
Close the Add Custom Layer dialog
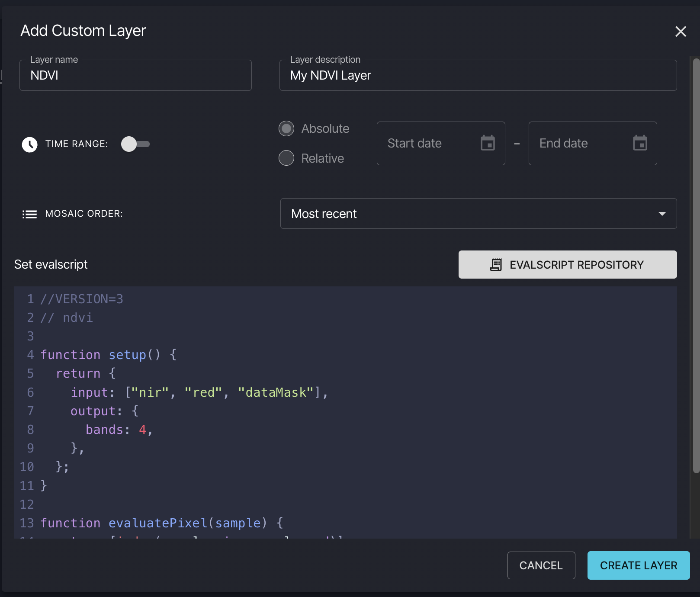click(681, 31)
